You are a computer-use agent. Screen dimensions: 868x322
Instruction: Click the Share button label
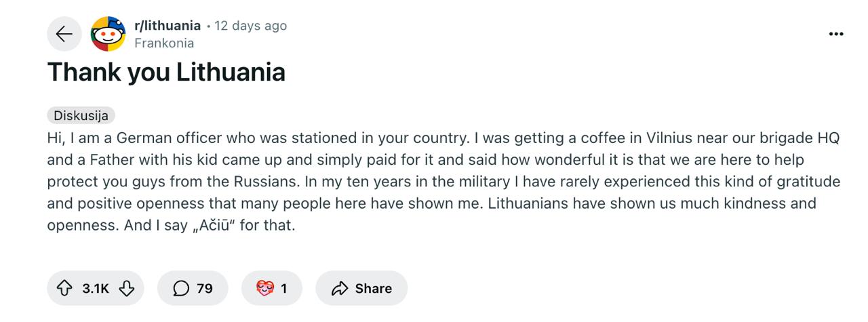click(x=373, y=289)
